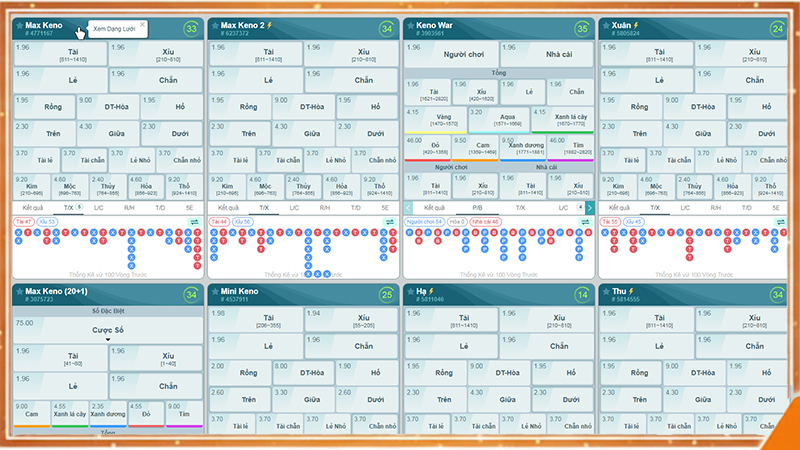The image size is (800, 450).
Task: Pick the Aqua color bet in Keno War
Action: tap(498, 119)
